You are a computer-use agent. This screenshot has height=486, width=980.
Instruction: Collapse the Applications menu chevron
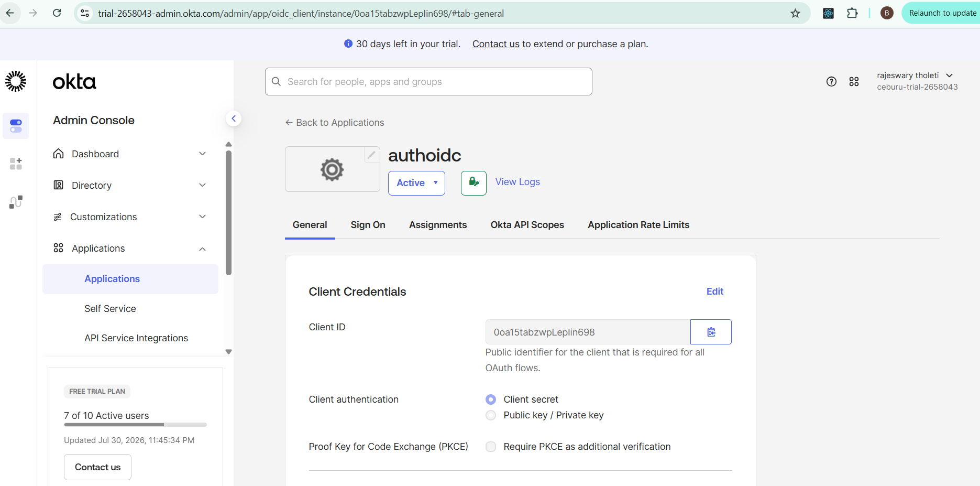(202, 249)
